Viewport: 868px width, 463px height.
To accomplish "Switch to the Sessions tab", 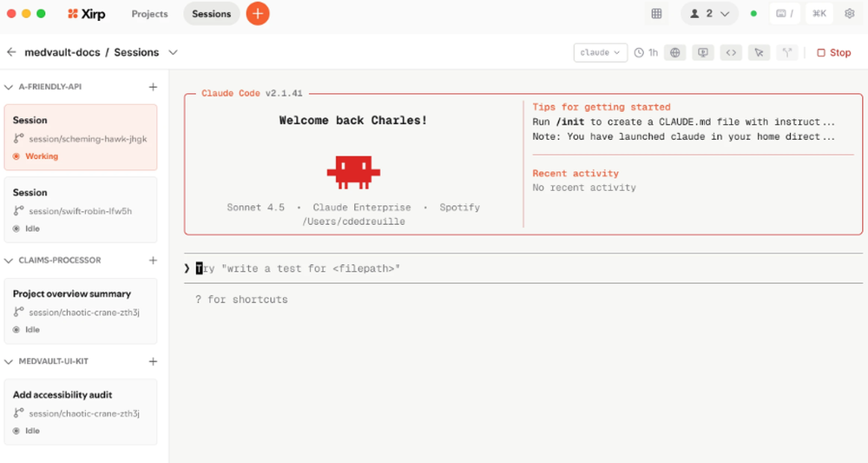I will [x=212, y=14].
